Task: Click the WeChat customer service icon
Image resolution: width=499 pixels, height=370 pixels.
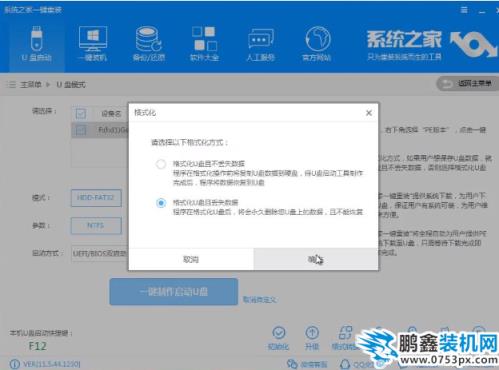Action: point(292,364)
